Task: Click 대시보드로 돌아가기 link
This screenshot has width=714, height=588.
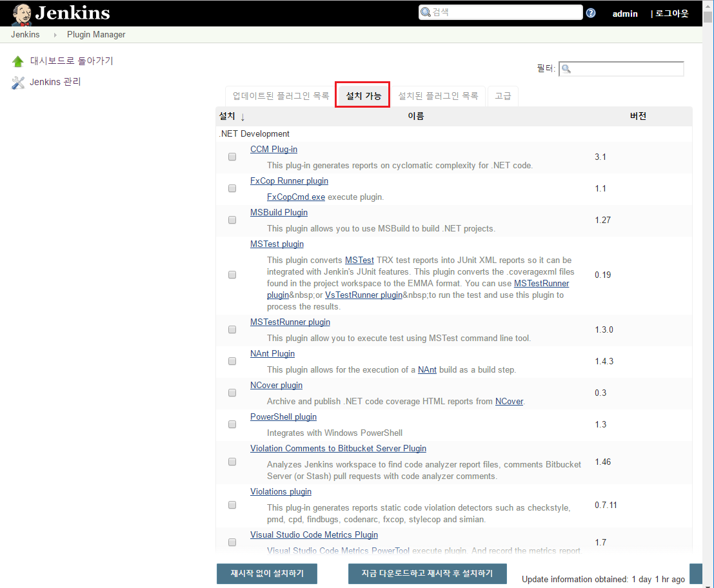Action: (x=72, y=61)
